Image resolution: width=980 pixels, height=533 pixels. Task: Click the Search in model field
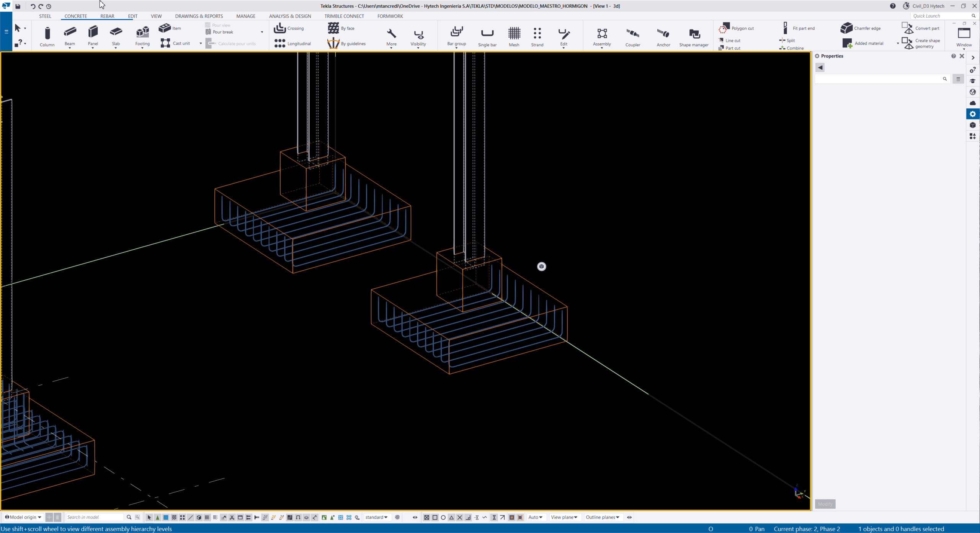coord(94,517)
